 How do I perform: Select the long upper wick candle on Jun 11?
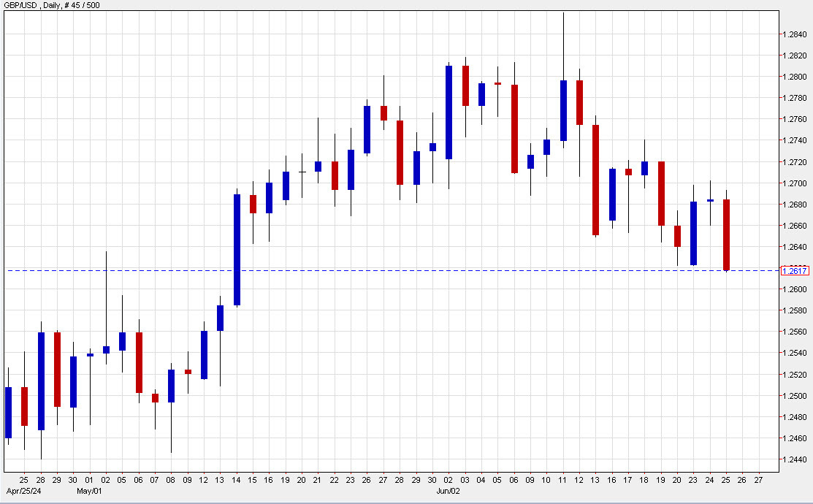click(563, 110)
